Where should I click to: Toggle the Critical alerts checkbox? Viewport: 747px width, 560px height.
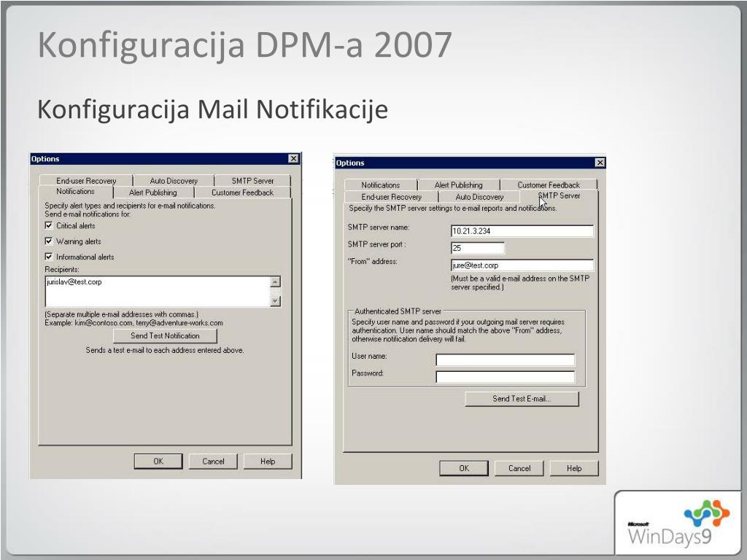49,225
